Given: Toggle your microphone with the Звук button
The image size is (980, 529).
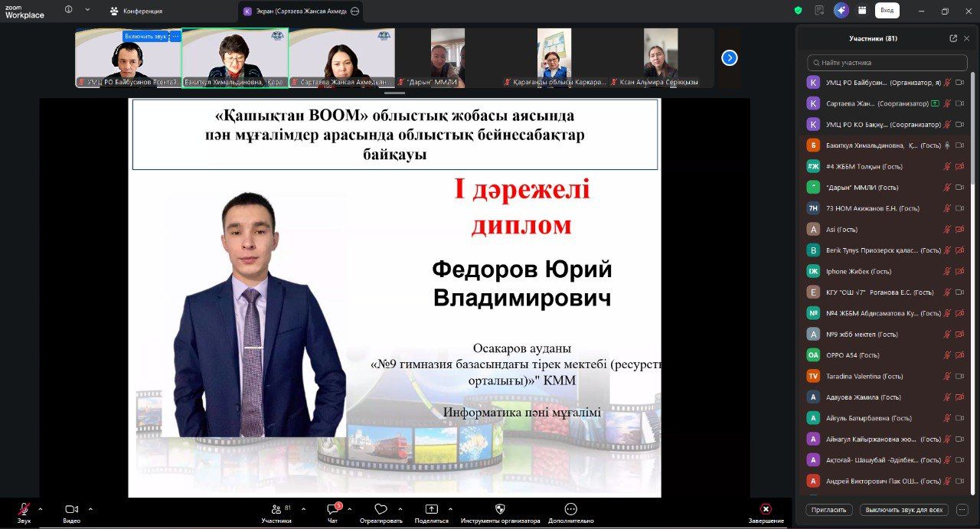Looking at the screenshot, I should [x=24, y=509].
